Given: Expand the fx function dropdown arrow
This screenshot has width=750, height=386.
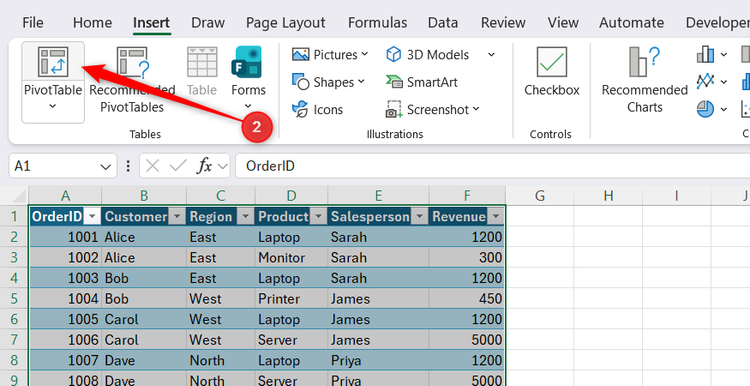Looking at the screenshot, I should pyautogui.click(x=222, y=166).
